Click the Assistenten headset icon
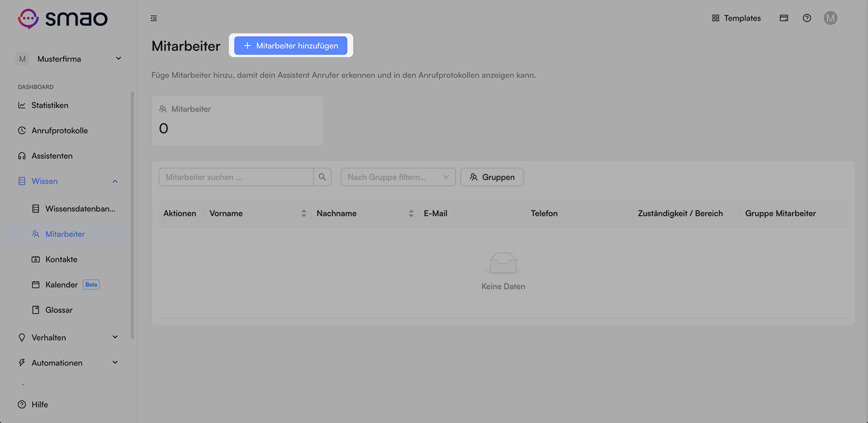The width and height of the screenshot is (868, 423). pos(22,156)
